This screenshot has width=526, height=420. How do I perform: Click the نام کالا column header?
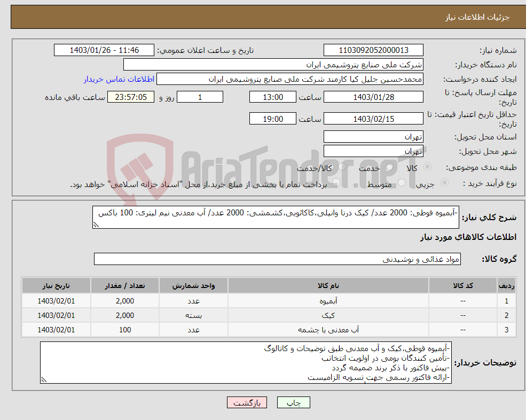pyautogui.click(x=328, y=285)
